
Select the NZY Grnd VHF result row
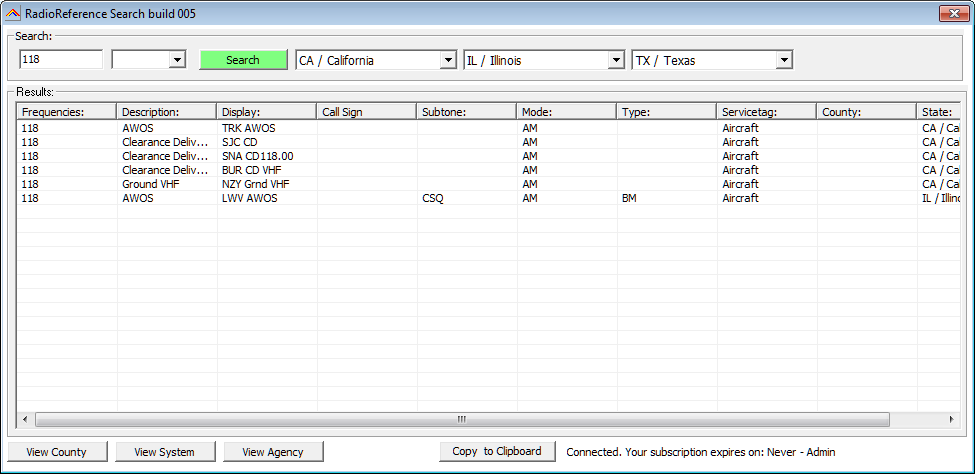pyautogui.click(x=488, y=184)
